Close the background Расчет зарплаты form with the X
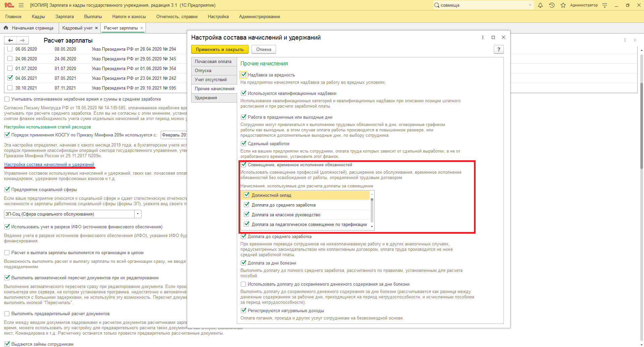This screenshot has height=347, width=644. (635, 40)
